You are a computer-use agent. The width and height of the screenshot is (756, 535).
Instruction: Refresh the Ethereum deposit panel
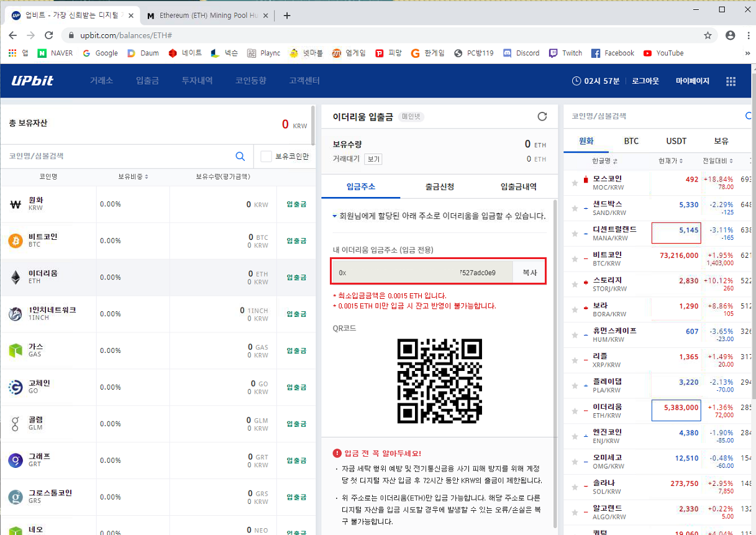[542, 116]
